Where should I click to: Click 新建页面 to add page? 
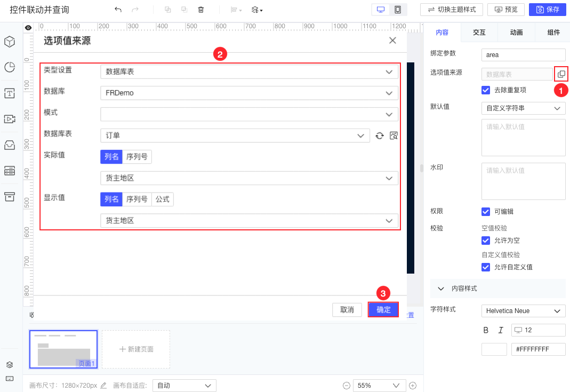click(136, 349)
